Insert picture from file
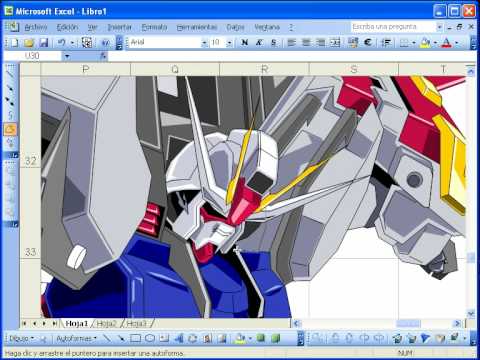This screenshot has height=360, width=480. pos(222,338)
